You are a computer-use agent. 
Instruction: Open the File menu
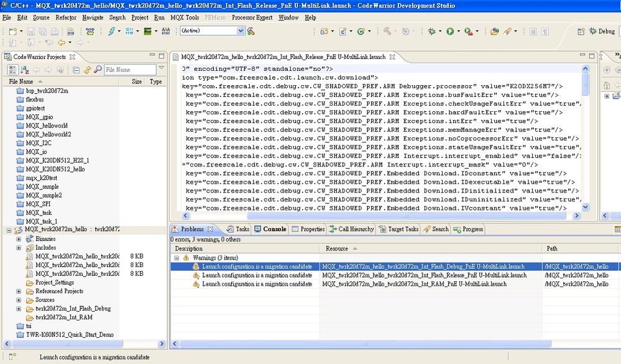(x=7, y=18)
